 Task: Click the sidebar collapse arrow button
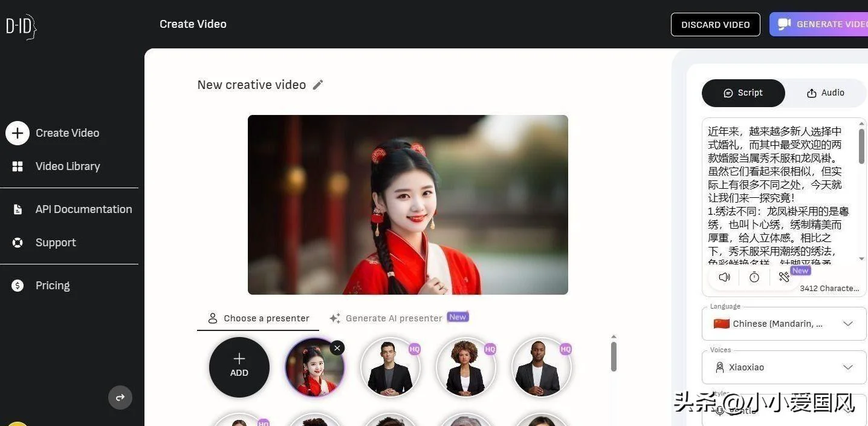tap(120, 398)
